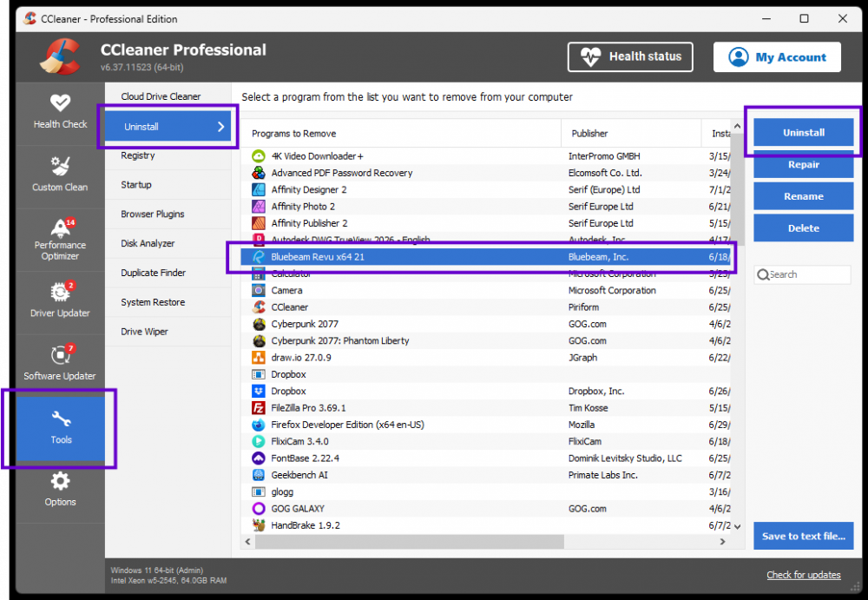Click the FlixiCam 3.4.0 icon

coord(259,442)
